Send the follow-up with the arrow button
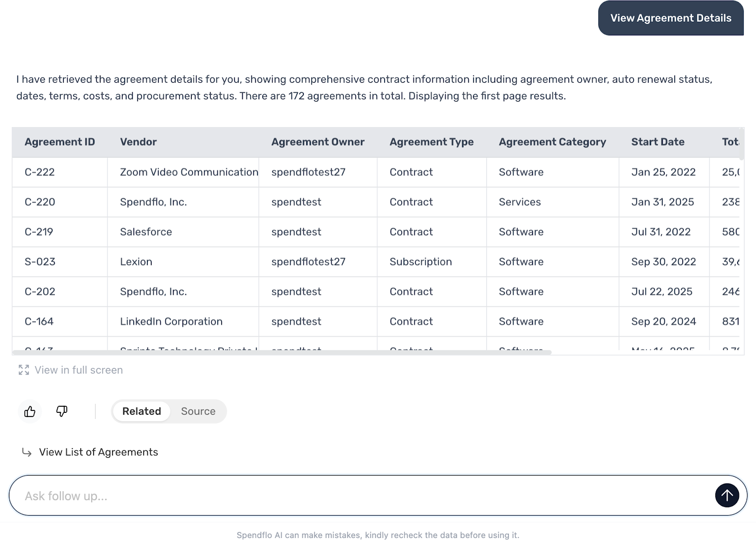Screen dimensions: 756x546 pyautogui.click(x=727, y=495)
